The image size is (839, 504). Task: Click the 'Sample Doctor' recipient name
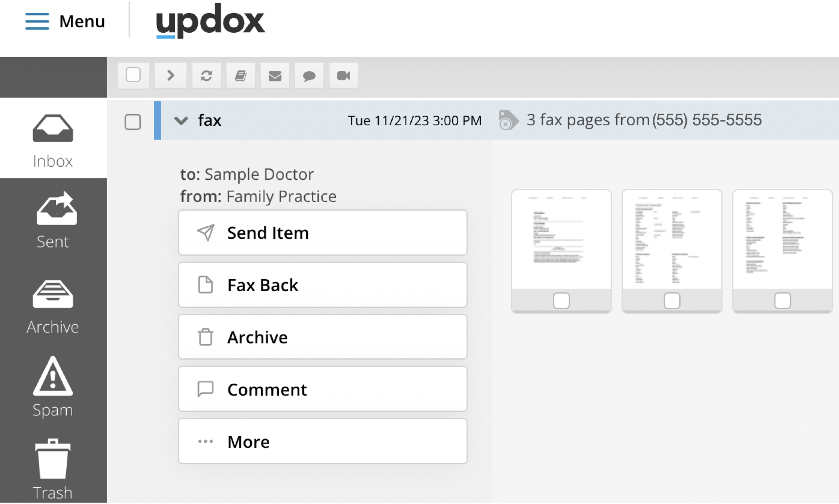pyautogui.click(x=259, y=174)
